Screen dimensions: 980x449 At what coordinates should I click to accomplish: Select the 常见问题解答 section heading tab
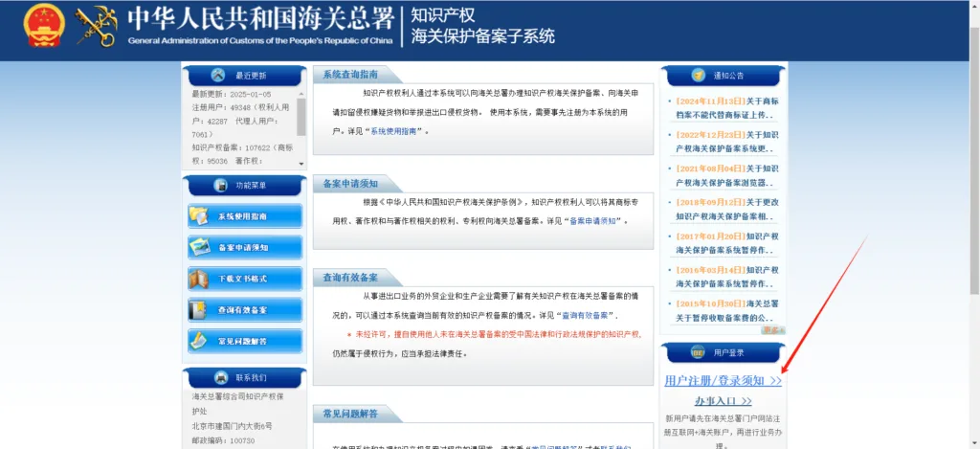pos(350,414)
